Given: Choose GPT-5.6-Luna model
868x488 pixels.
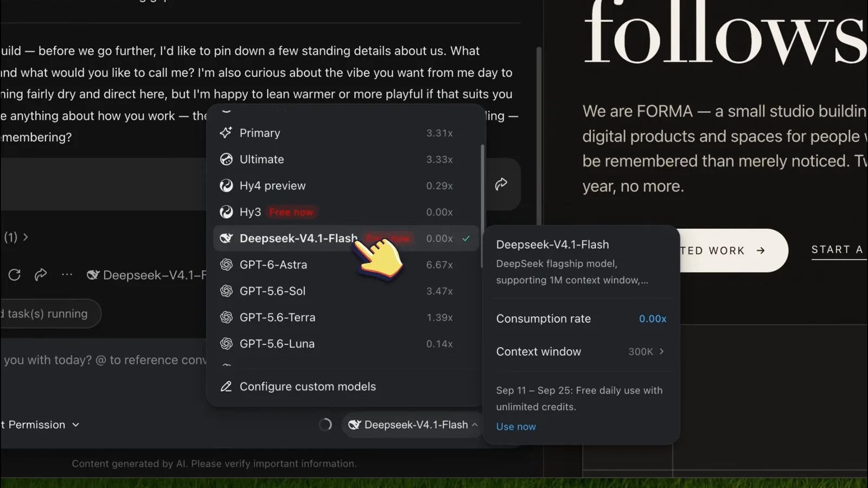Looking at the screenshot, I should coord(346,344).
